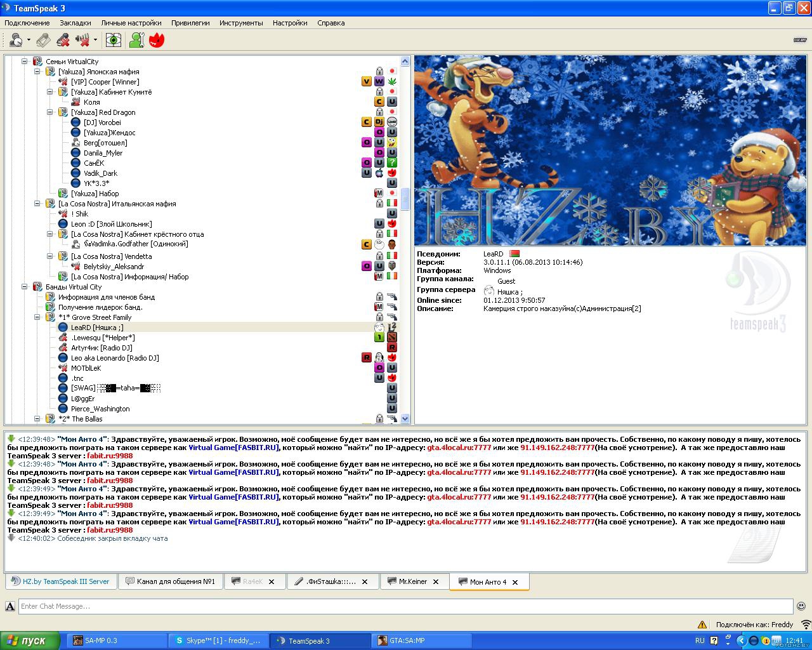
Task: Click the R badge beside Artyr4ик
Action: tap(392, 348)
